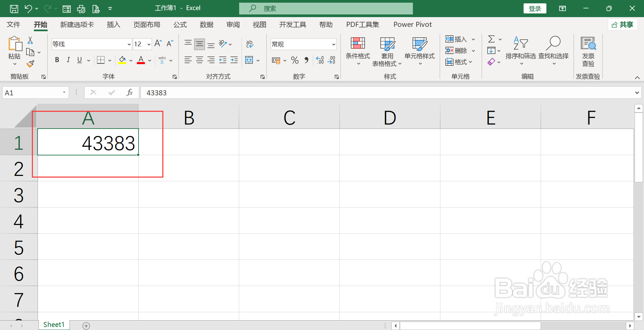This screenshot has height=330, width=644.
Task: Click the Paste clipboard icon
Action: click(15, 44)
